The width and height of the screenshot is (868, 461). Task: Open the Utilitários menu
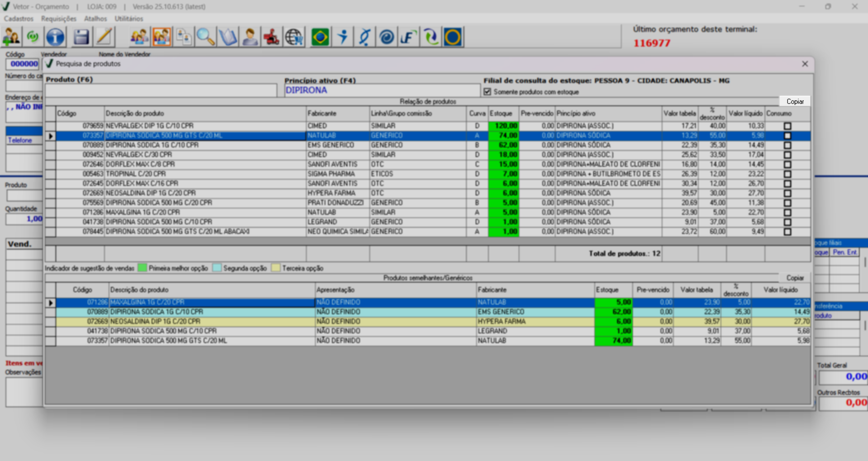coord(129,19)
